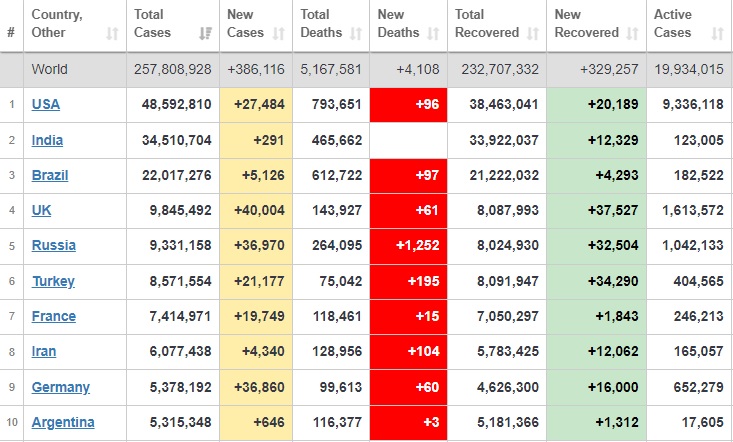The width and height of the screenshot is (733, 442).
Task: Open India country page
Action: (x=48, y=140)
